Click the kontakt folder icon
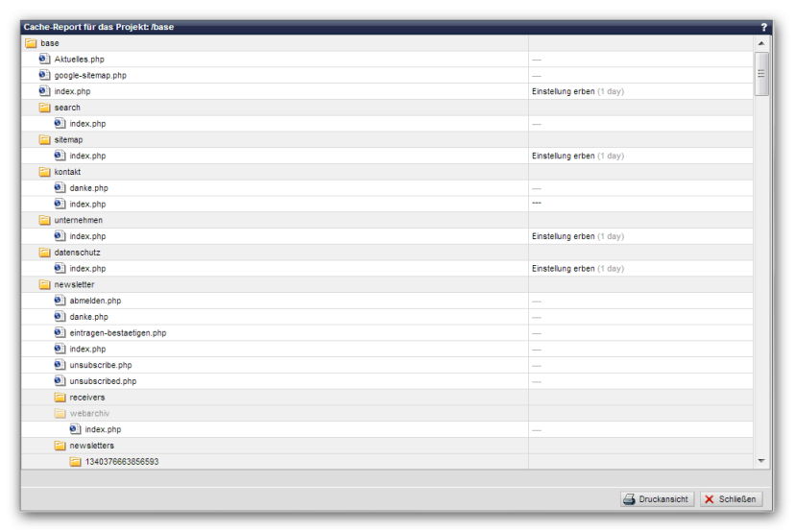The height and width of the screenshot is (532, 795). point(44,172)
